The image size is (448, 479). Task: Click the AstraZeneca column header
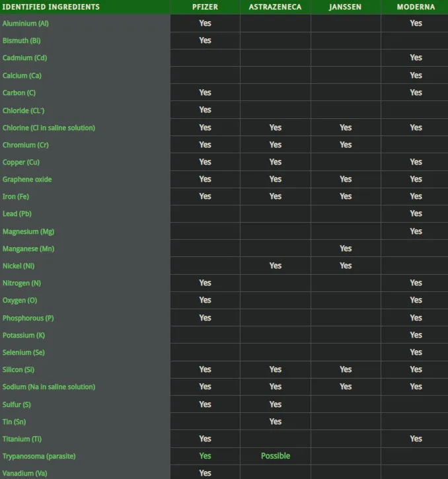pos(275,7)
